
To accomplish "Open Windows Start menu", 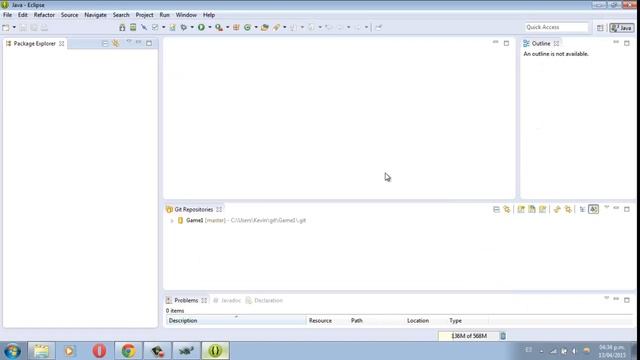I will 12,351.
